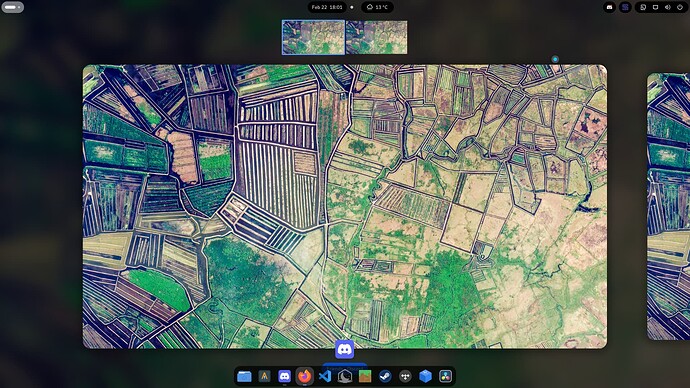Open Discord from the dock
Screen dimensions: 690x388
coord(285,376)
